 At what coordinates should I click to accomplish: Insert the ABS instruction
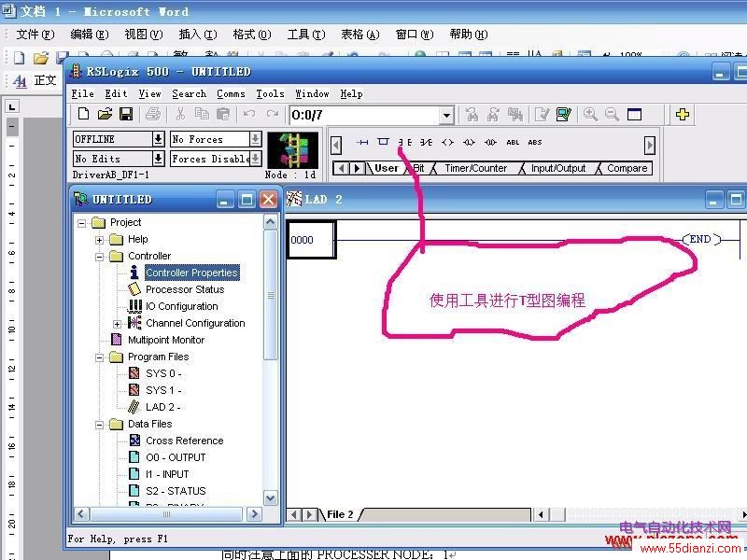(535, 142)
